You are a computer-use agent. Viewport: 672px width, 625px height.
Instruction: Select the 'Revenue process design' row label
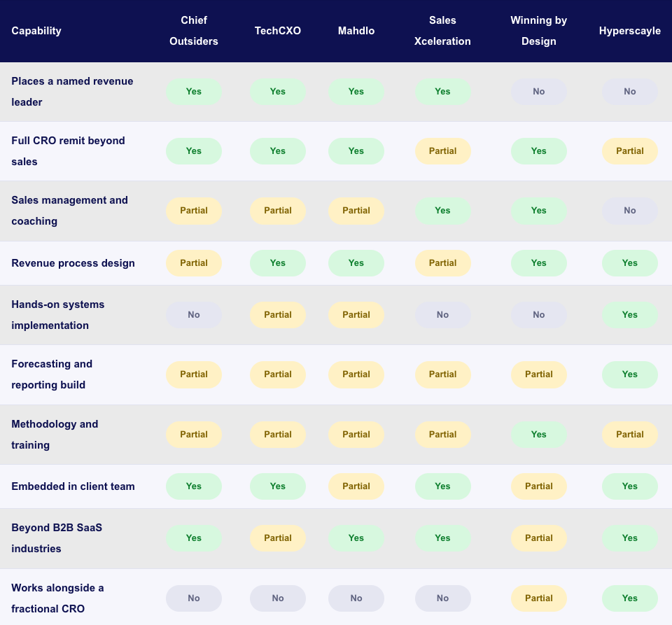click(73, 263)
